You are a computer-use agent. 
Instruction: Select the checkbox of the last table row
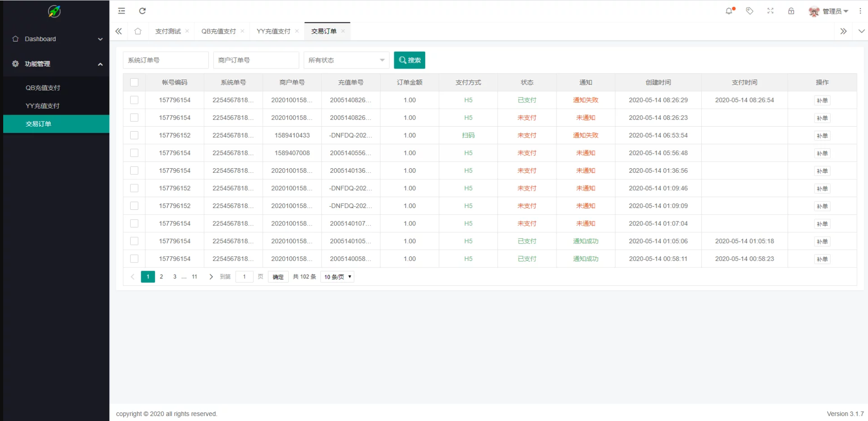(134, 258)
